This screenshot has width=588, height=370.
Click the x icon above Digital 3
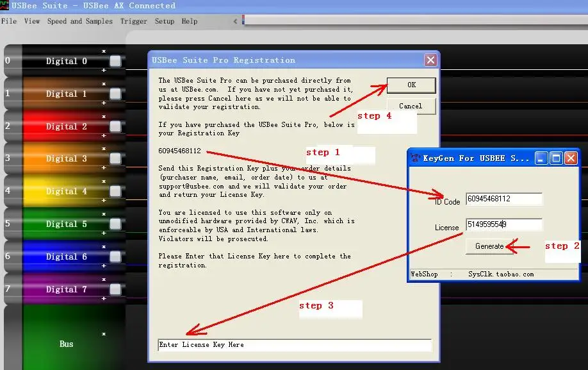(x=104, y=149)
